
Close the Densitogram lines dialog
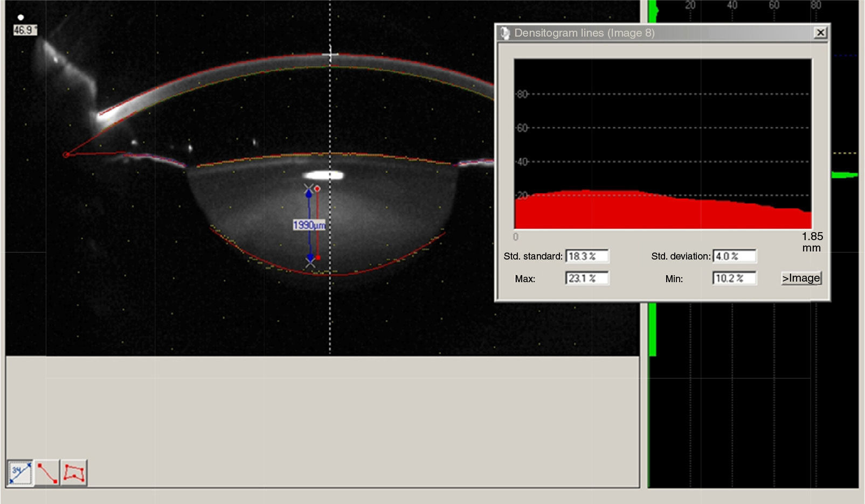820,33
